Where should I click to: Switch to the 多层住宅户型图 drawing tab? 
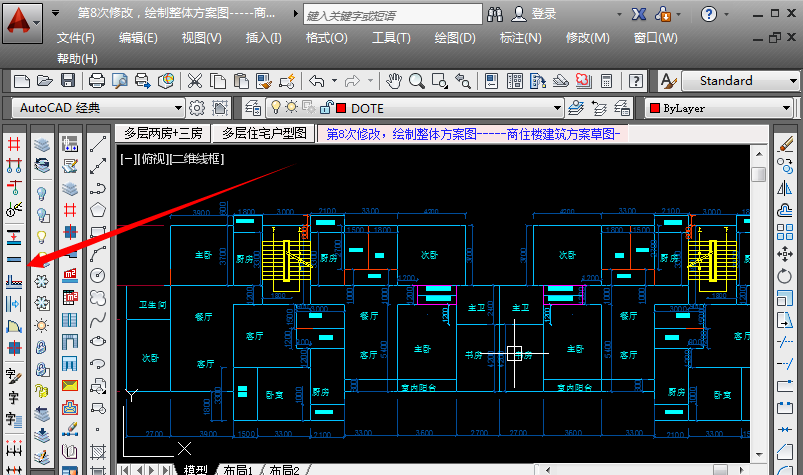[x=264, y=133]
